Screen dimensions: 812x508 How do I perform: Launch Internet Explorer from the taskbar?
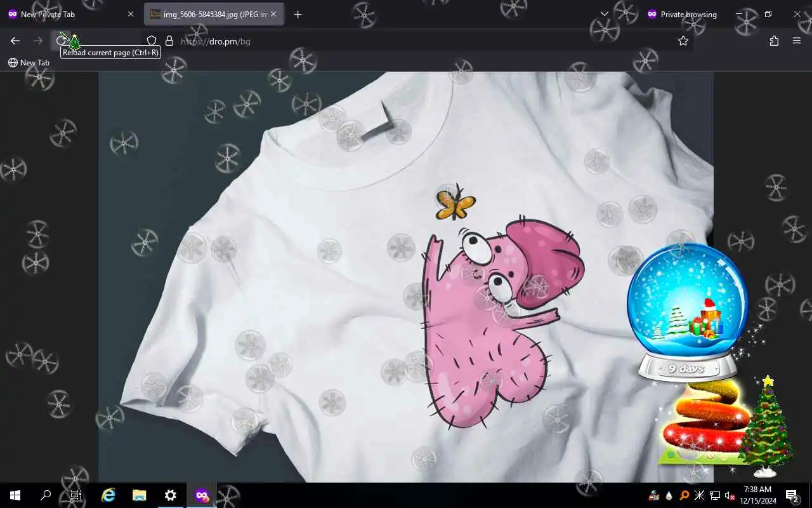[x=108, y=495]
